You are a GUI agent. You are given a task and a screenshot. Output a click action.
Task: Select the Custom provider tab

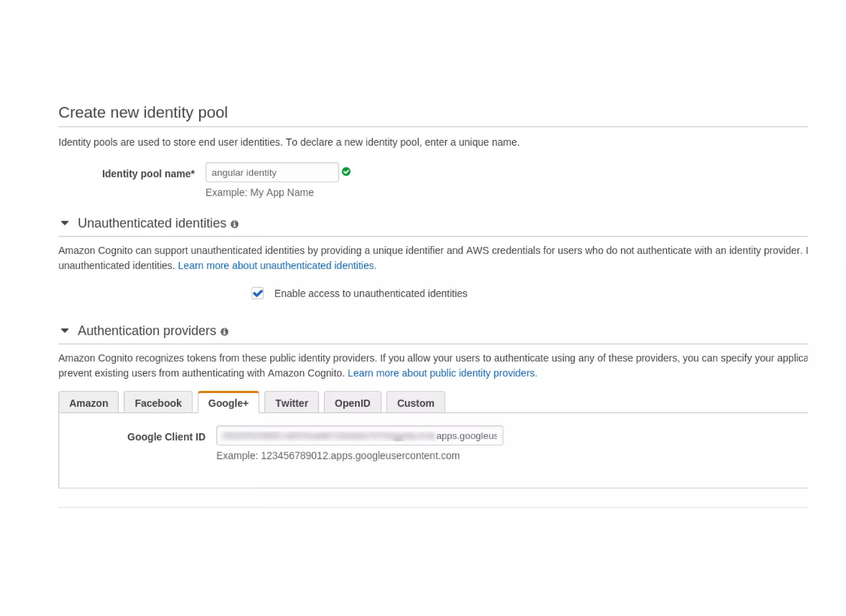pos(416,403)
